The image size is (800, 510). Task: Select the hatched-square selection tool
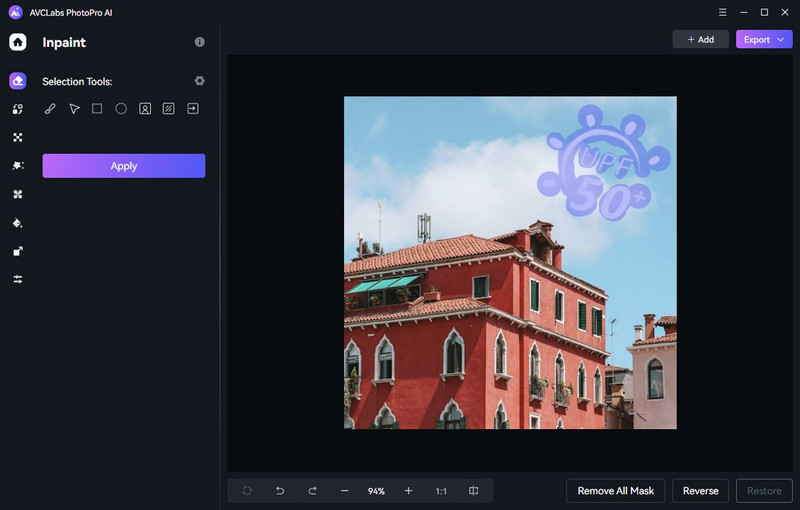pos(168,109)
